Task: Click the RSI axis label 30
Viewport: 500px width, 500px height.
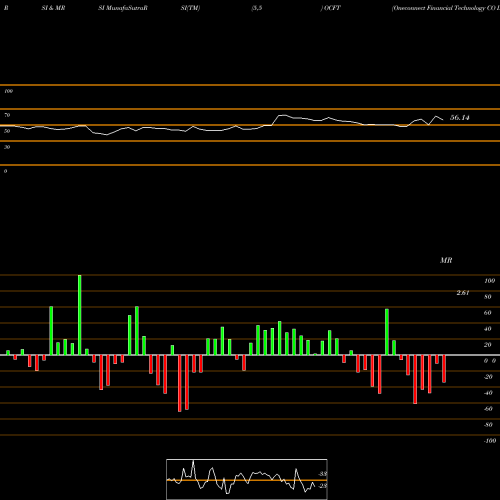Action: pyautogui.click(x=7, y=147)
